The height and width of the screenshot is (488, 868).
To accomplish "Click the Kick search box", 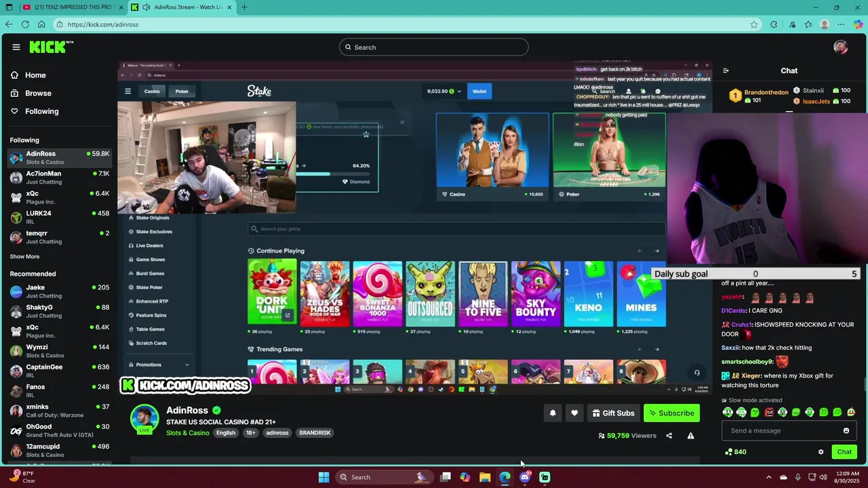I will 434,47.
